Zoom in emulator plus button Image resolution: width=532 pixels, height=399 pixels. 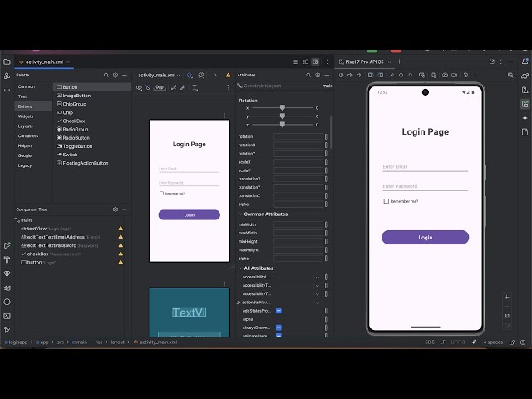pyautogui.click(x=506, y=298)
